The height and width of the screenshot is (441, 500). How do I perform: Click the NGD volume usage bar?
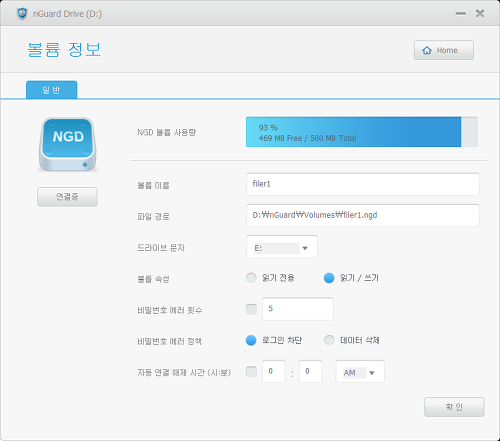pyautogui.click(x=362, y=132)
